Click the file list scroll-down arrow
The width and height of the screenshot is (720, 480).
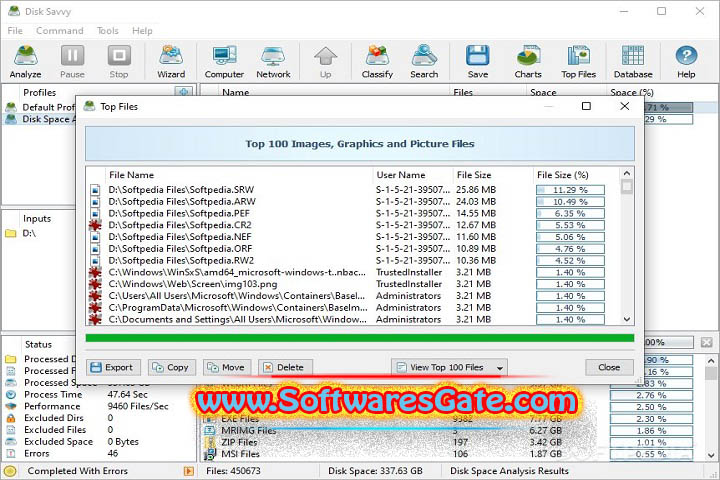[x=627, y=319]
